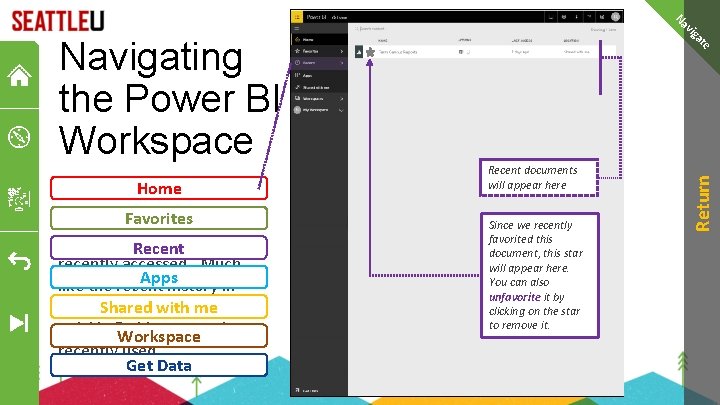
Task: Sort by the Name column header
Action: (383, 40)
